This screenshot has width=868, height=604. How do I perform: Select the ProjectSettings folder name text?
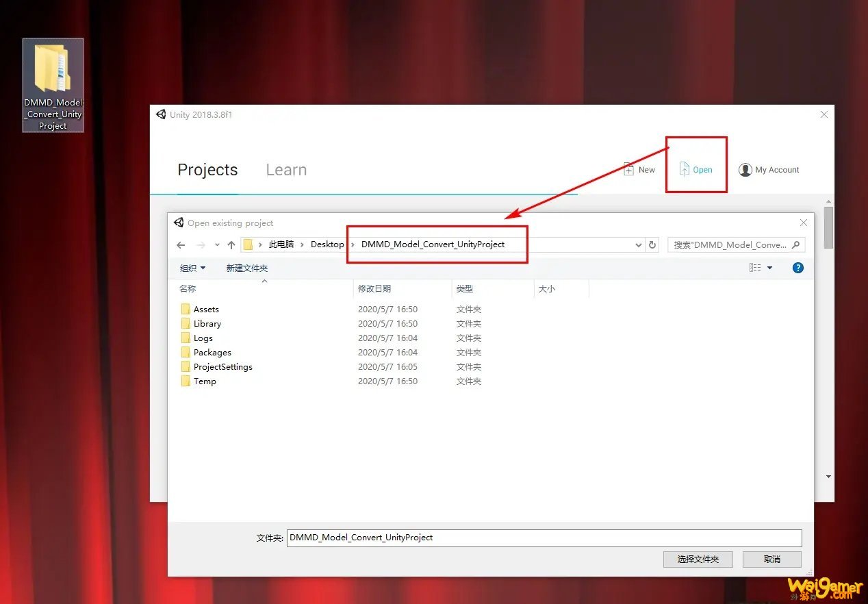coord(223,367)
